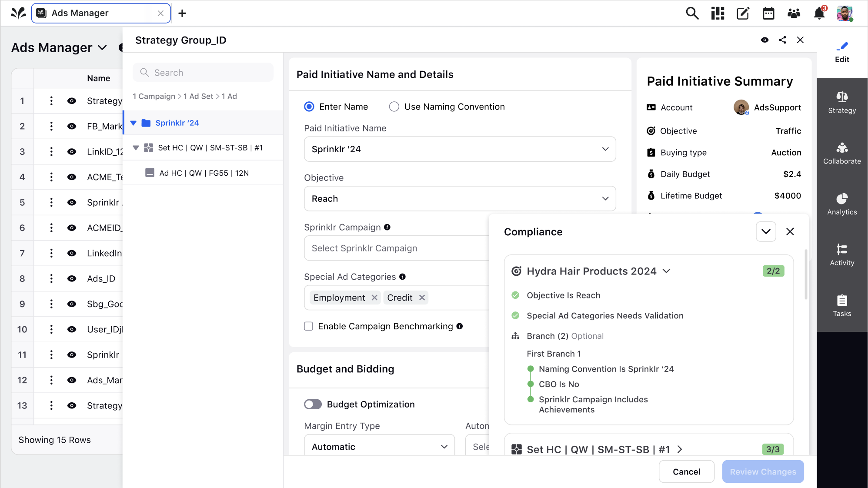The width and height of the screenshot is (868, 488).
Task: Click the share icon in Strategy Group header
Action: [782, 40]
